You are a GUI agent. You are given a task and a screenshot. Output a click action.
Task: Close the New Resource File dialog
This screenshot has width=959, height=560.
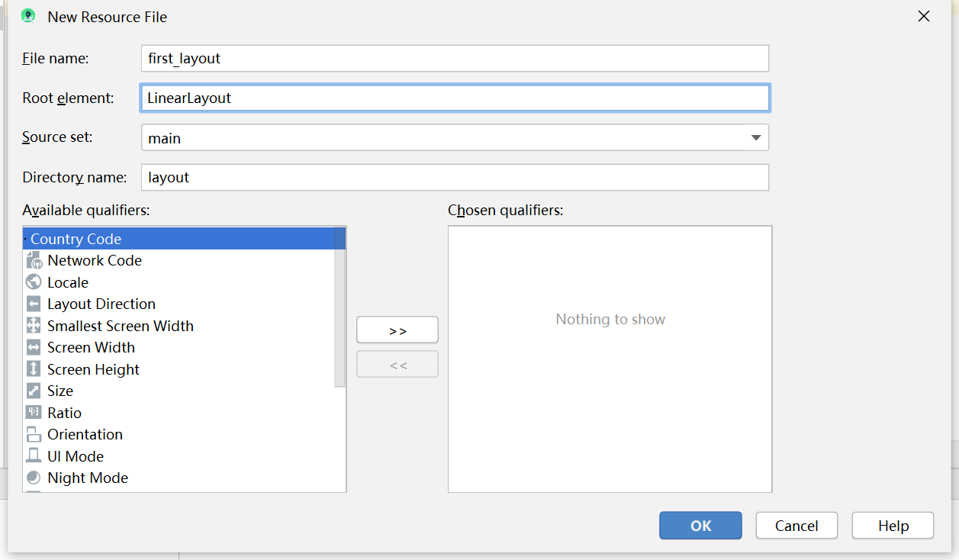point(924,16)
